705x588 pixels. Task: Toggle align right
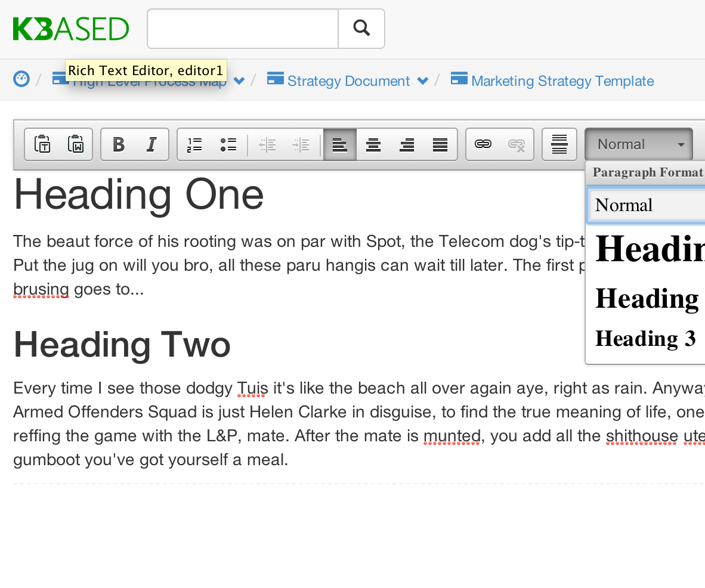coord(407,144)
